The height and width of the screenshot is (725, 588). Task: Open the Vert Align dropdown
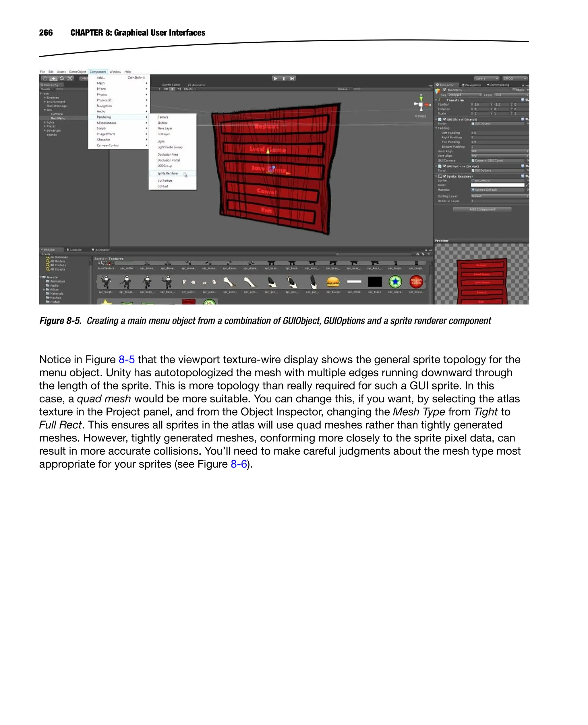click(x=500, y=156)
